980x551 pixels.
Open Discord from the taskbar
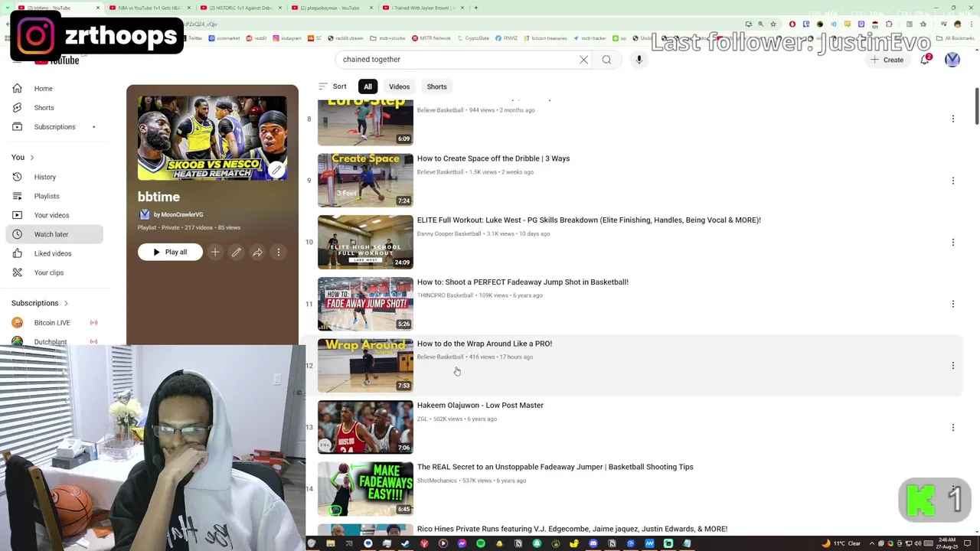[x=593, y=544]
